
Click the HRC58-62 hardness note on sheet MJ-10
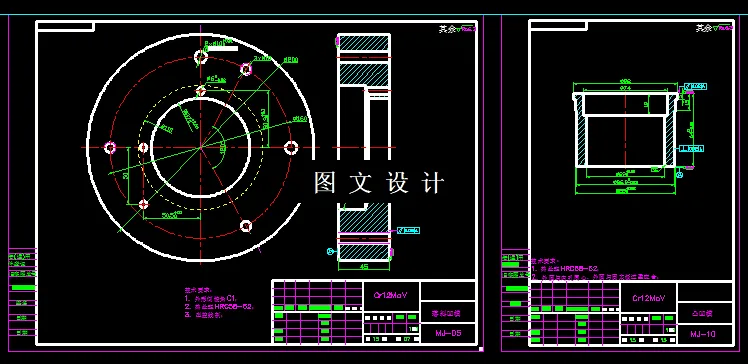click(x=565, y=269)
